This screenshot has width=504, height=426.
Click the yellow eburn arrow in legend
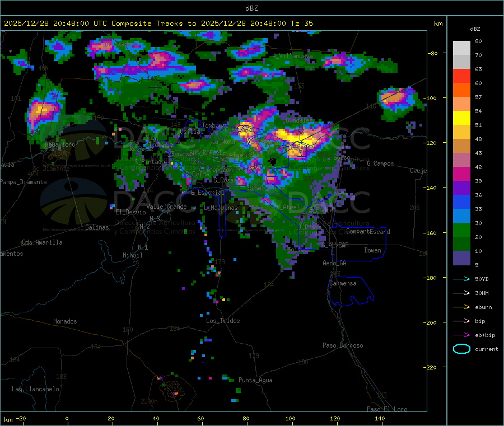pyautogui.click(x=461, y=307)
